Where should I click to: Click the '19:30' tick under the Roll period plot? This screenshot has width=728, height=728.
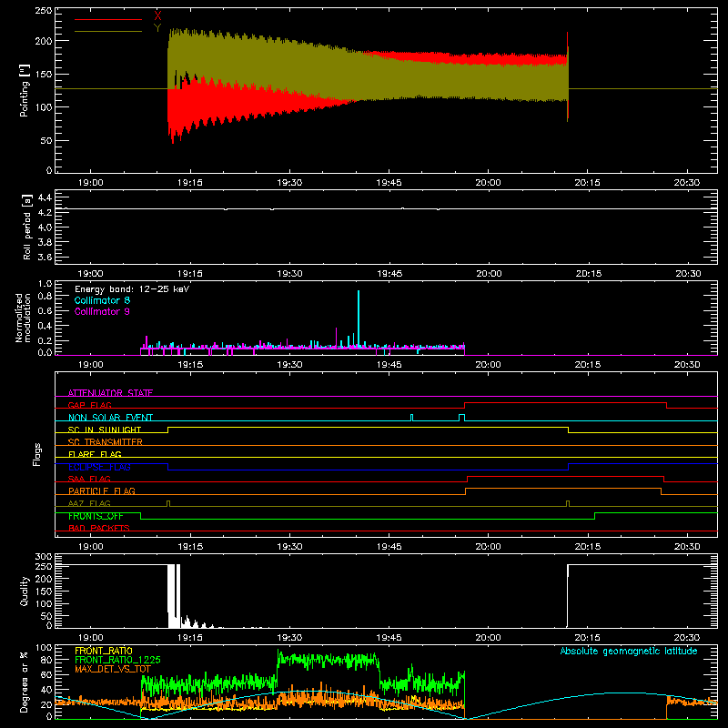(289, 274)
